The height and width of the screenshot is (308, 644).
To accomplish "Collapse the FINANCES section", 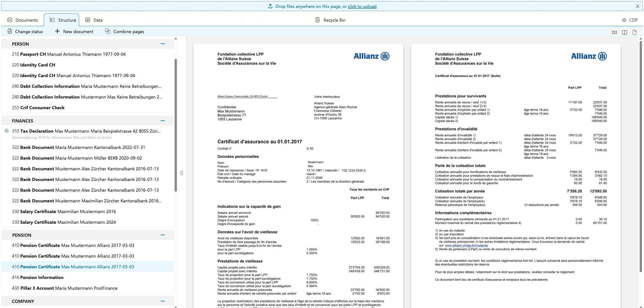I will 163,121.
